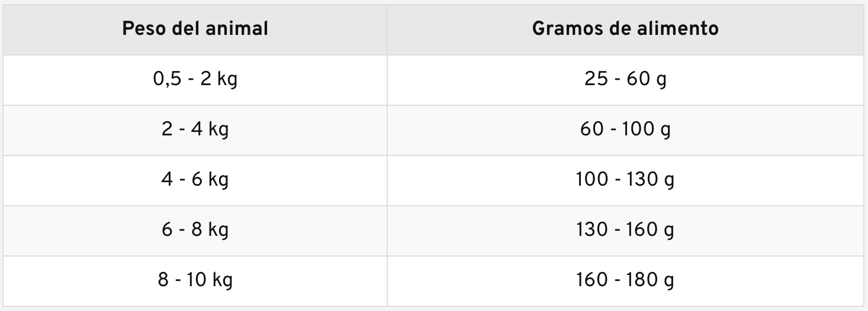Click the number "10" in the weight column
This screenshot has height=311, width=868.
[x=198, y=280]
